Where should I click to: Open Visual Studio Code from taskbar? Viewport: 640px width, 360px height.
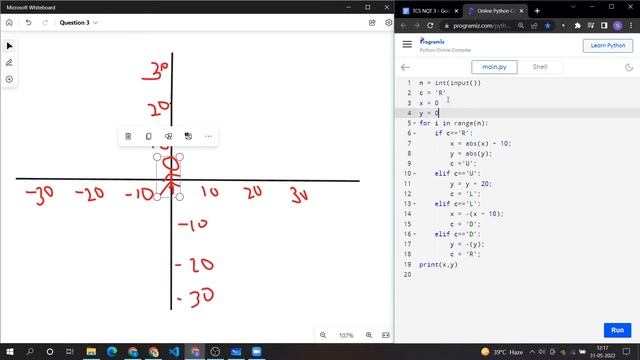[174, 351]
